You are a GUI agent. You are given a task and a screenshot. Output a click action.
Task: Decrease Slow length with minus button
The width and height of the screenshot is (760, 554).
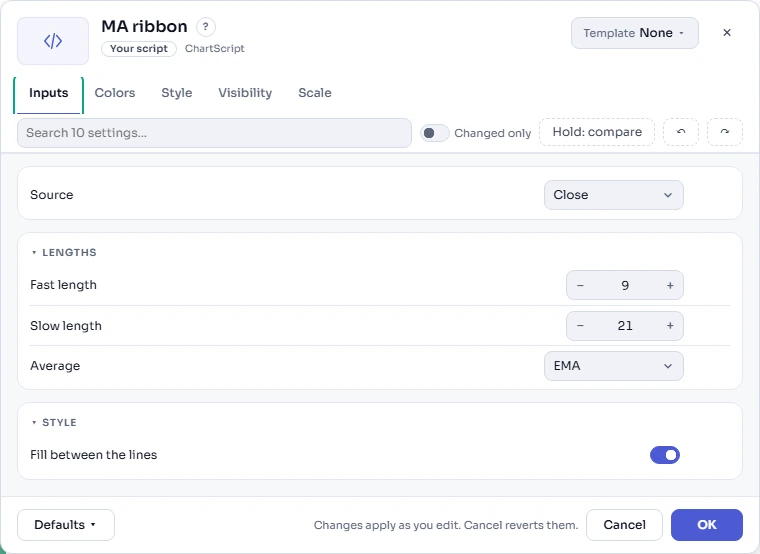[x=580, y=326]
